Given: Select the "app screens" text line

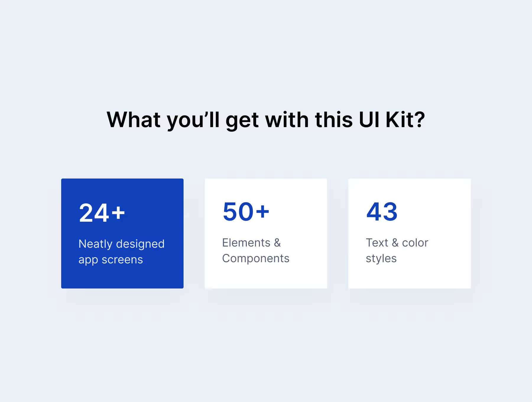Looking at the screenshot, I should click(111, 260).
